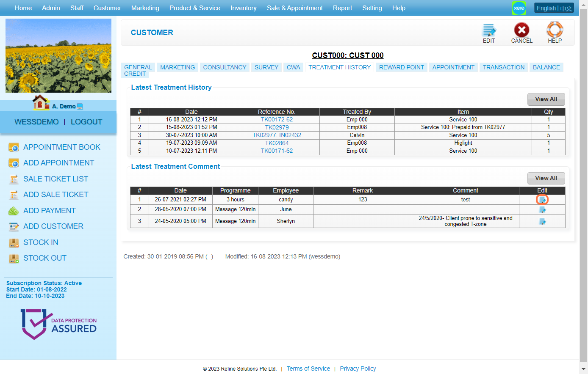Open the Customer menu
Screen dimensions: 588x374
(x=107, y=8)
